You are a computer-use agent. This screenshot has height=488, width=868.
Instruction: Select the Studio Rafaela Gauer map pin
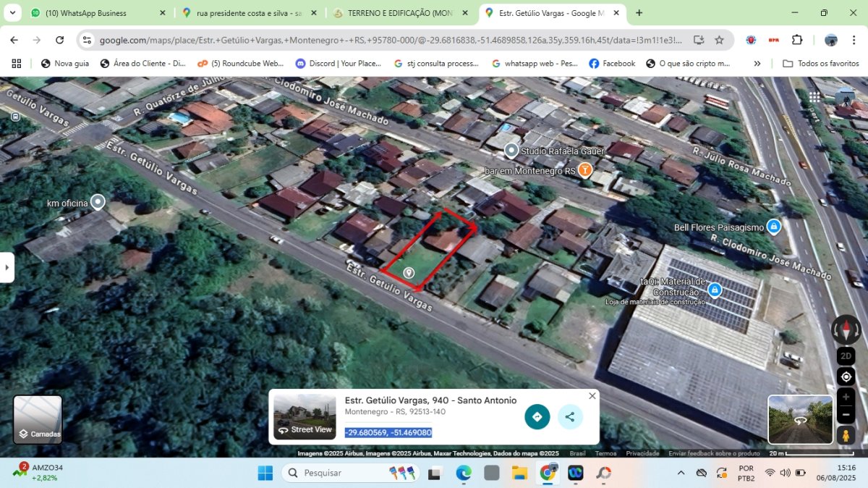(x=511, y=151)
